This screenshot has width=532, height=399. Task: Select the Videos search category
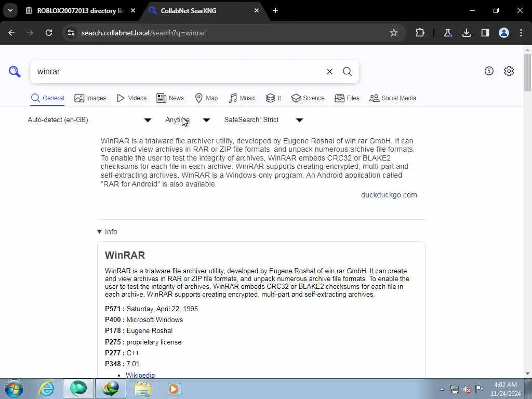(131, 98)
